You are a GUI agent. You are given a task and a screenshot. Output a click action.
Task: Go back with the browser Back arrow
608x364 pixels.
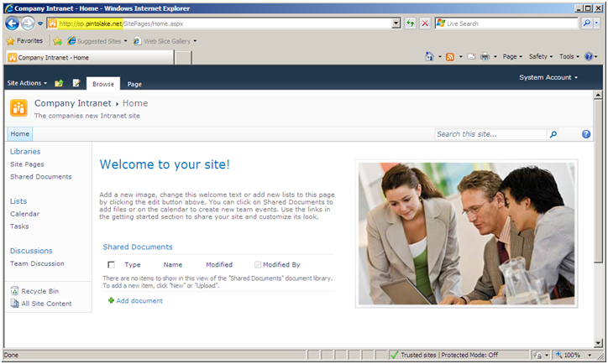tap(12, 23)
